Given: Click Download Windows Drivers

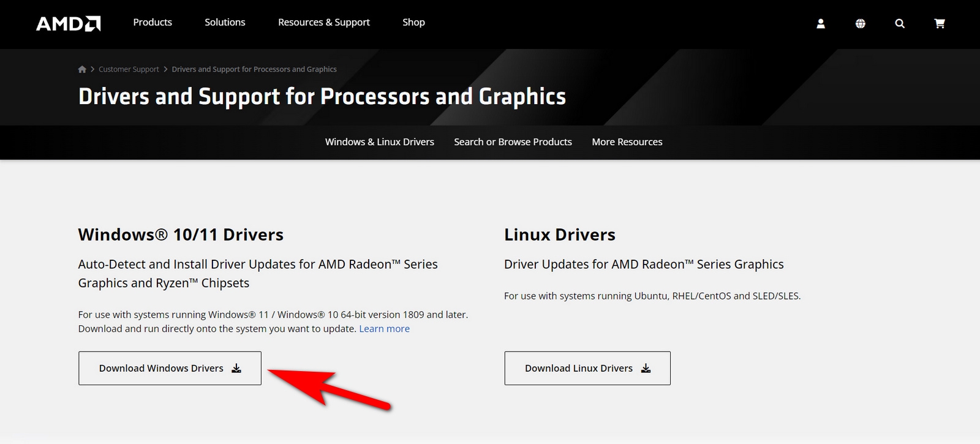Looking at the screenshot, I should tap(160, 368).
